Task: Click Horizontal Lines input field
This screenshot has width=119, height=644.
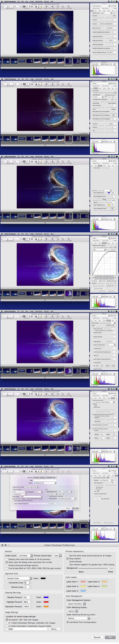Action: click(x=27, y=583)
